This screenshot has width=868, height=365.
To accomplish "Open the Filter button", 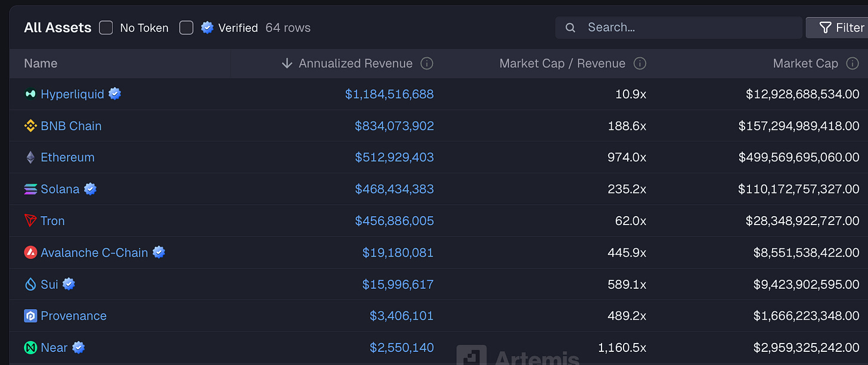I will click(838, 27).
